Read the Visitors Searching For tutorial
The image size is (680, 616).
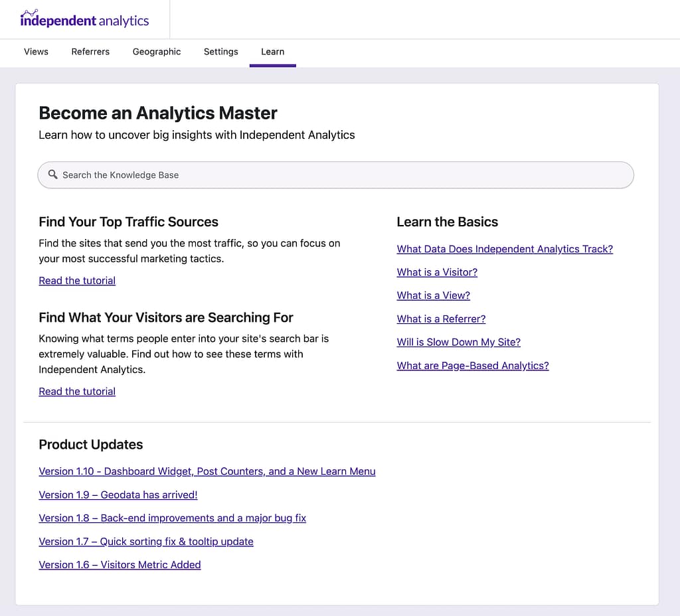[x=77, y=392]
